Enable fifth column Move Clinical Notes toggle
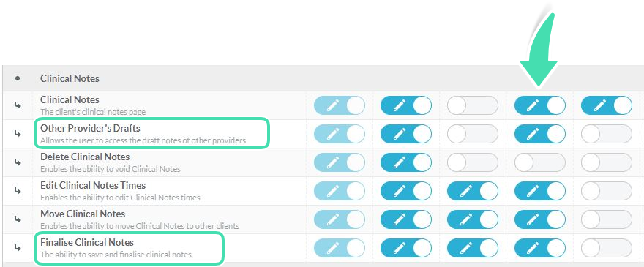Image resolution: width=644 pixels, height=267 pixels. tap(607, 219)
